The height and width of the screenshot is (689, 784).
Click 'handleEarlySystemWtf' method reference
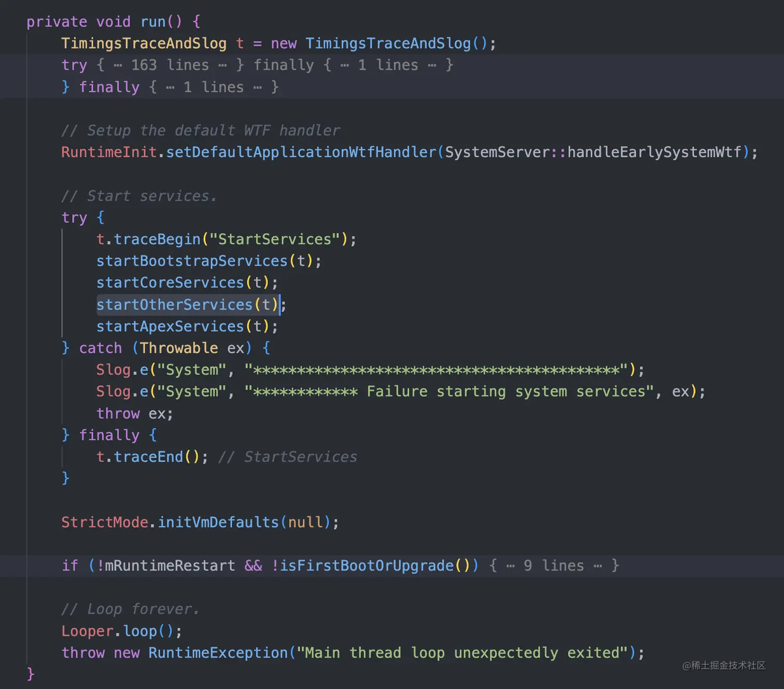(654, 152)
